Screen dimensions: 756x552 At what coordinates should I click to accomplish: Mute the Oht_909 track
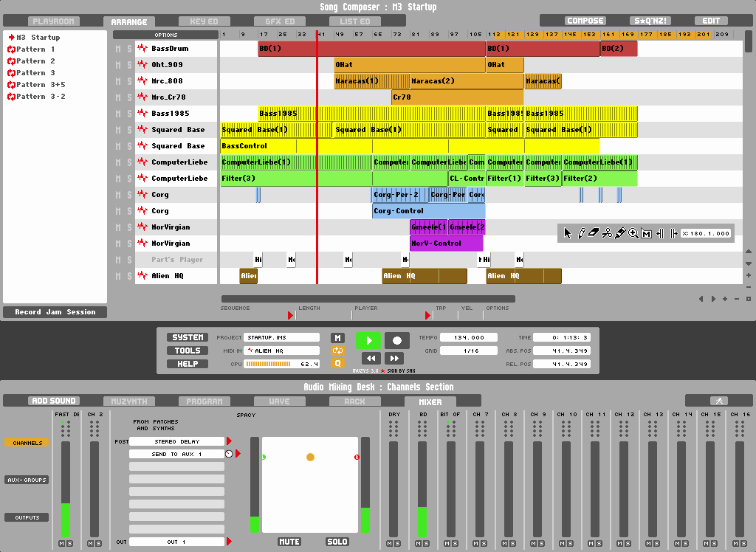click(x=118, y=65)
